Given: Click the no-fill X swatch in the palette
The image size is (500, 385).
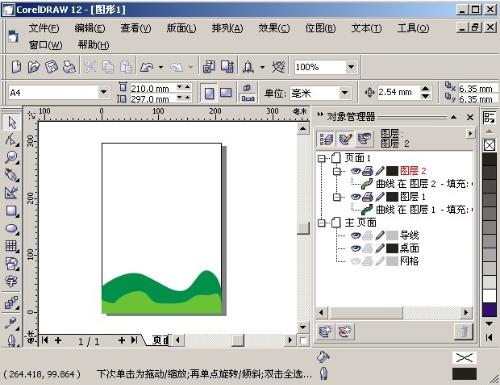Looking at the screenshot, I should point(489,145).
